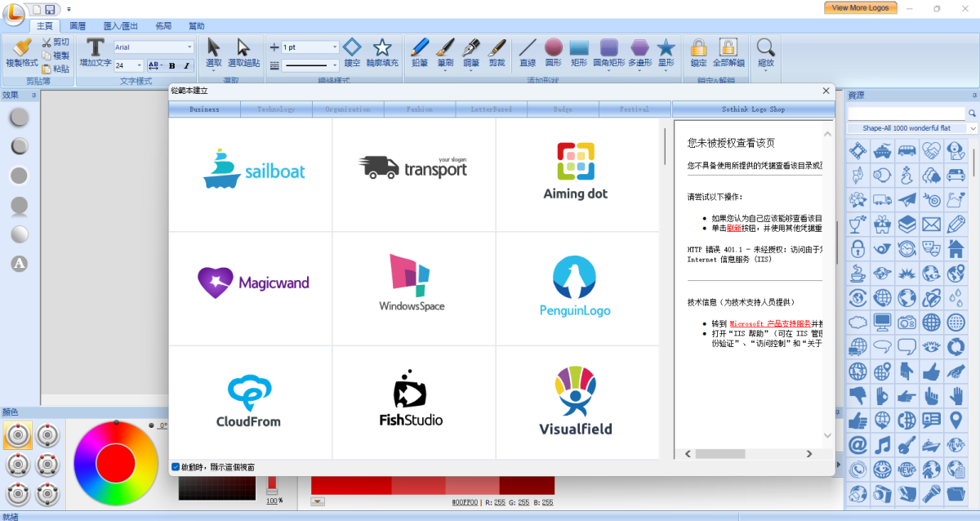Click the 鎖定 lock icon
The height and width of the screenshot is (521, 980).
(698, 53)
